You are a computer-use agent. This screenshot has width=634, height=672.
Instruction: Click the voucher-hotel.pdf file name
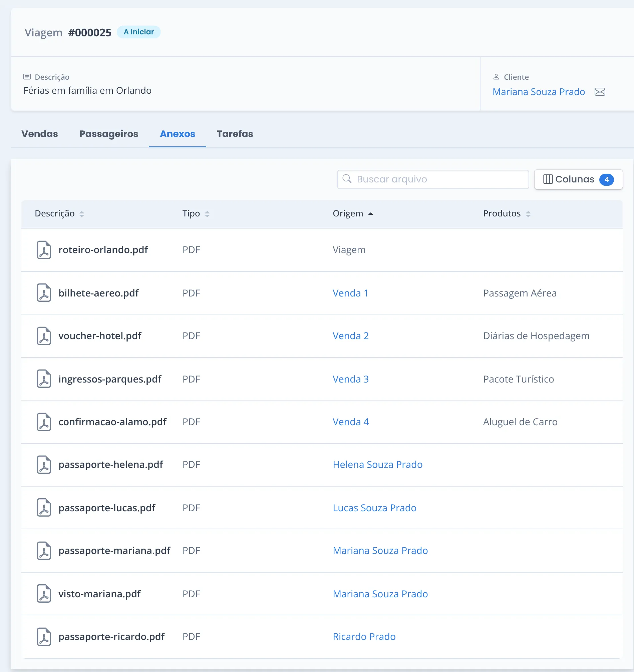100,336
